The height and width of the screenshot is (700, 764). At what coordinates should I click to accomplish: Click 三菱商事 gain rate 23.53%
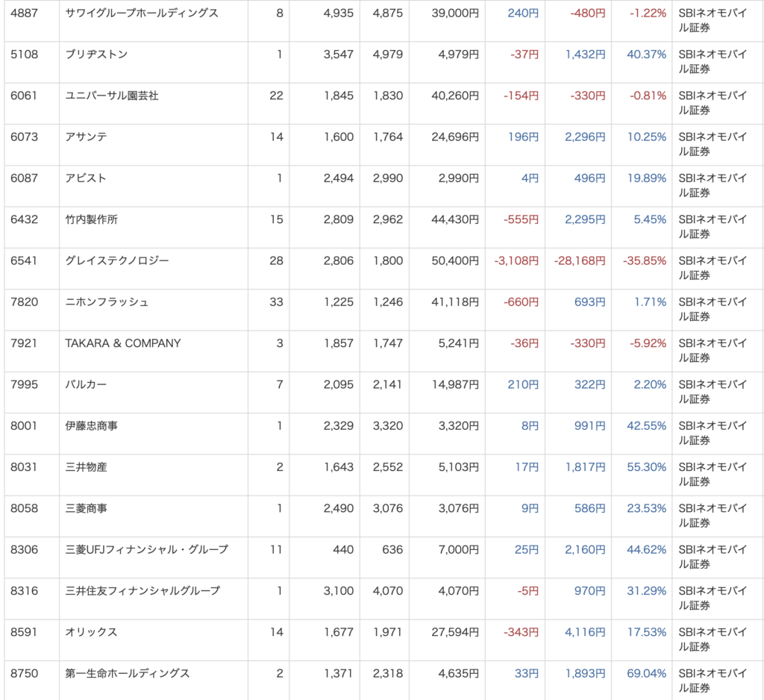(646, 508)
